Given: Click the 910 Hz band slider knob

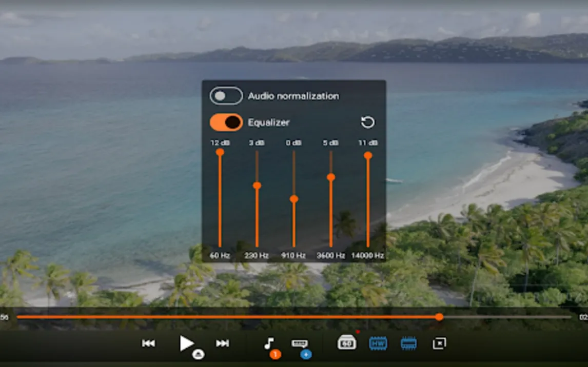Looking at the screenshot, I should click(x=294, y=199).
